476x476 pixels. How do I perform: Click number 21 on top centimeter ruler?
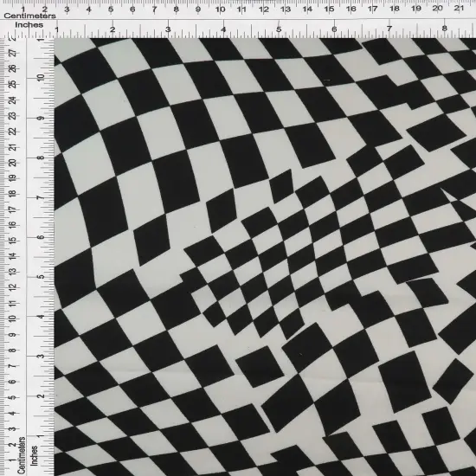pyautogui.click(x=459, y=8)
